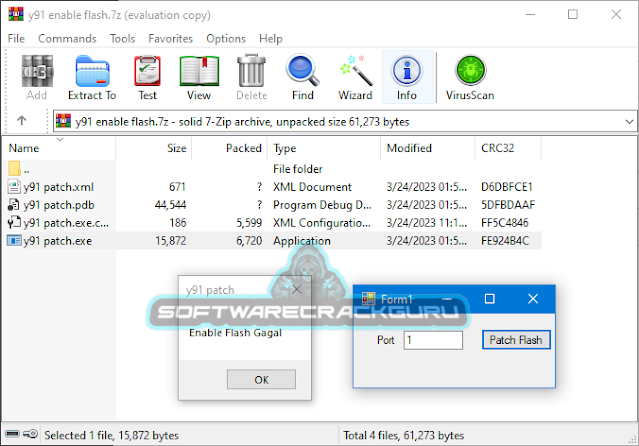Open the View book icon
Viewport: 639px width, 446px height.
tap(199, 71)
